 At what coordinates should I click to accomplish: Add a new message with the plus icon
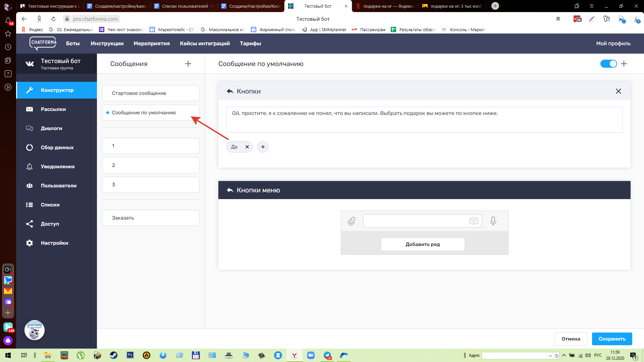coord(188,64)
